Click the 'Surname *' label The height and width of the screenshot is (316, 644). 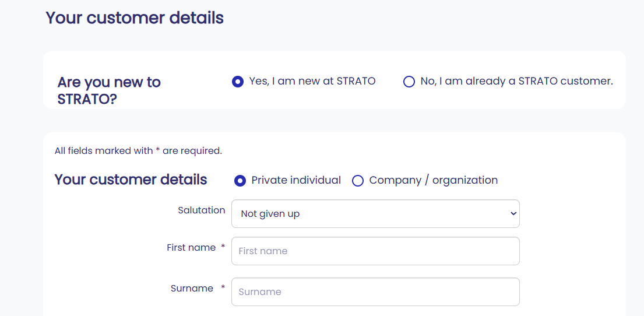point(198,289)
